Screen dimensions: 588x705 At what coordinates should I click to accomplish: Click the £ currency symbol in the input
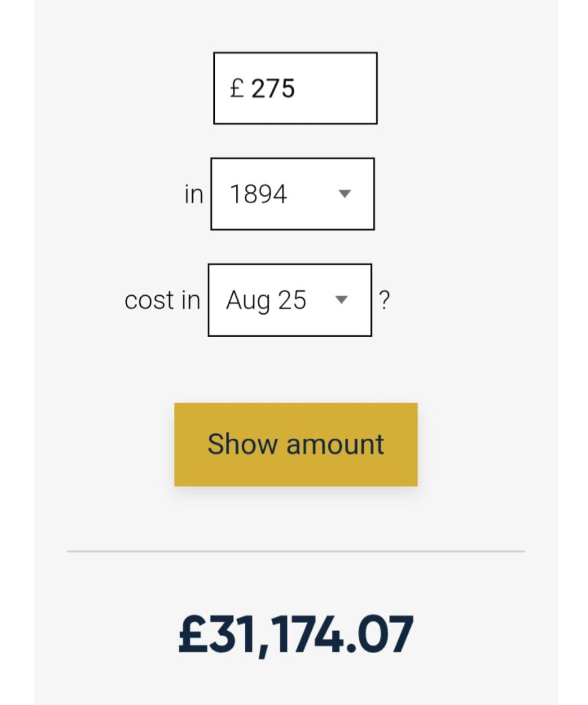tap(237, 88)
